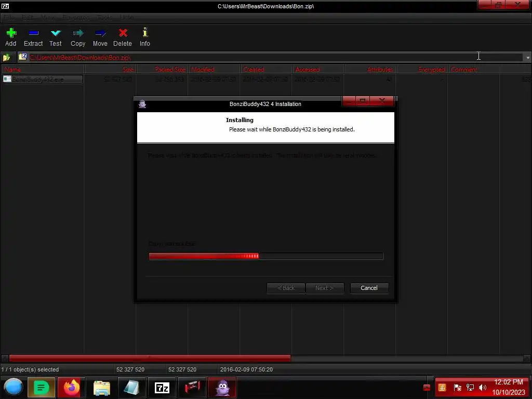Select the BonziBuddy432.exe file name

point(37,79)
